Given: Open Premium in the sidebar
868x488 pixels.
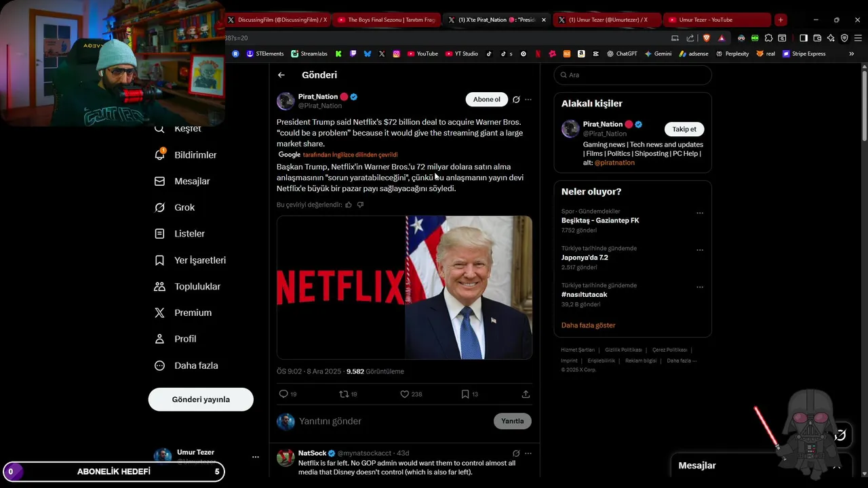Looking at the screenshot, I should point(183,313).
